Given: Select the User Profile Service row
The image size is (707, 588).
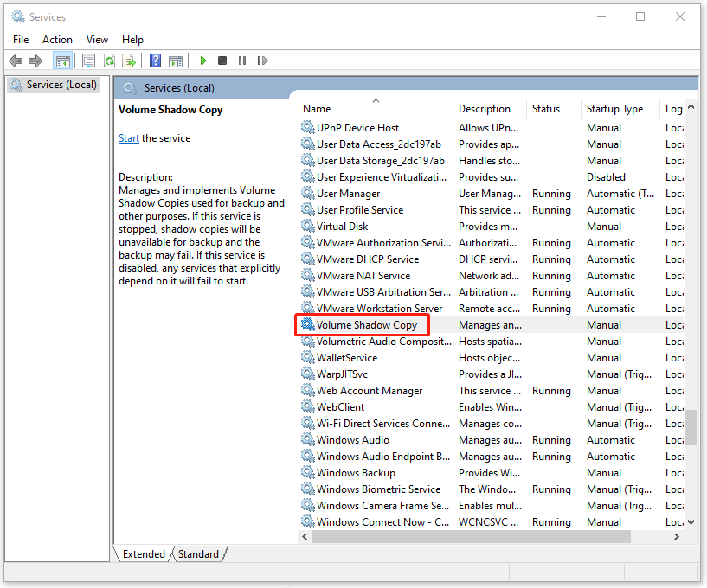Looking at the screenshot, I should tap(492, 209).
